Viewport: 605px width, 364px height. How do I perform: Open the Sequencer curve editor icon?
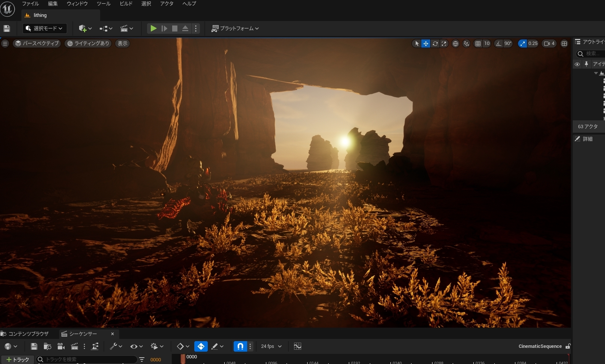[297, 346]
